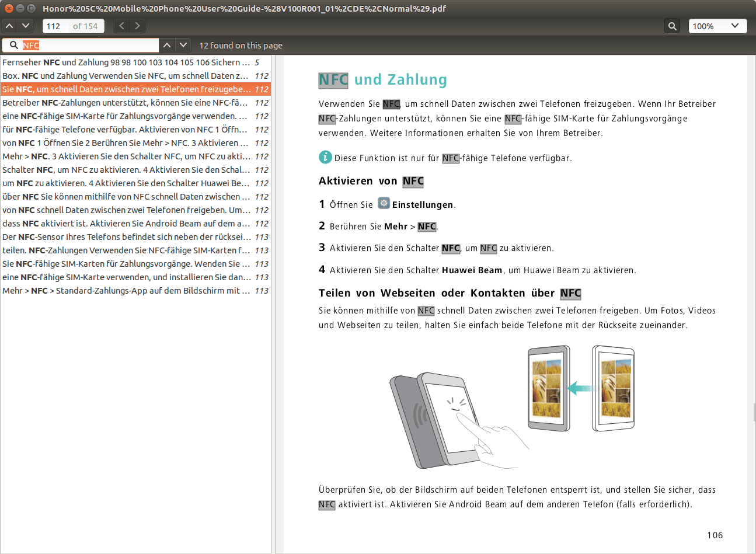Click the two phones sharing photos illustration
The height and width of the screenshot is (554, 756).
coord(581,388)
